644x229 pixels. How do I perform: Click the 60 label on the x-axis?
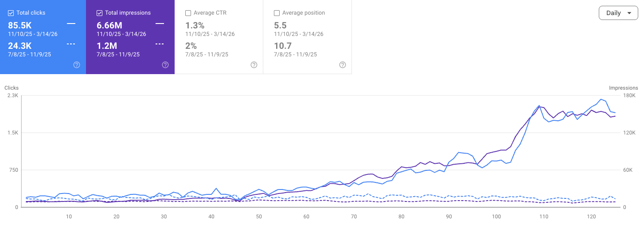pyautogui.click(x=306, y=217)
